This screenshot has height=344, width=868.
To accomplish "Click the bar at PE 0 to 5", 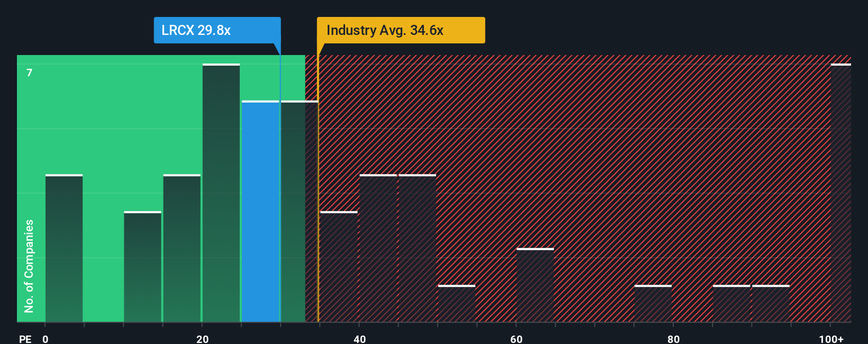I will point(64,248).
